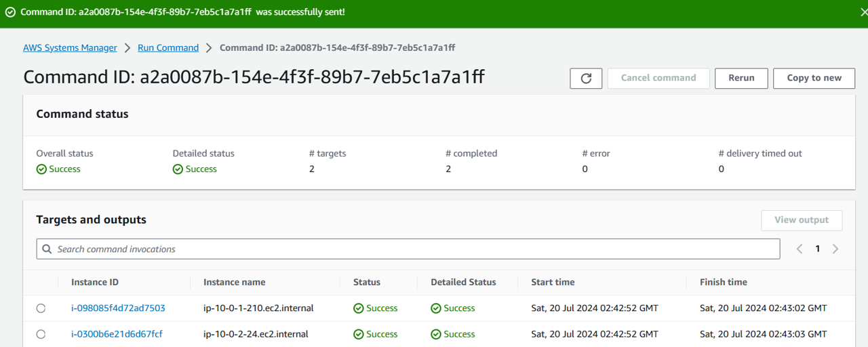Navigate to Run Command breadcrumb
868x347 pixels.
(168, 48)
